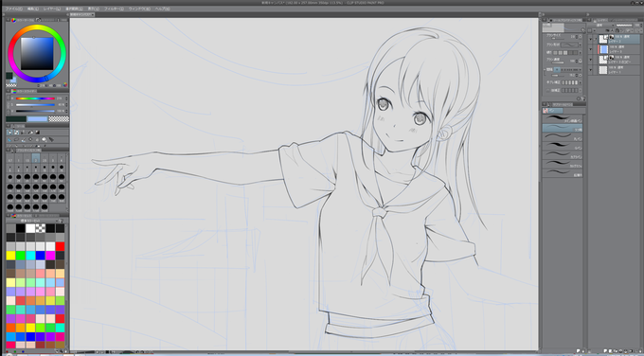
Task: Select the last tool icon in the tool palette's top row
Action: pyautogui.click(x=37, y=133)
